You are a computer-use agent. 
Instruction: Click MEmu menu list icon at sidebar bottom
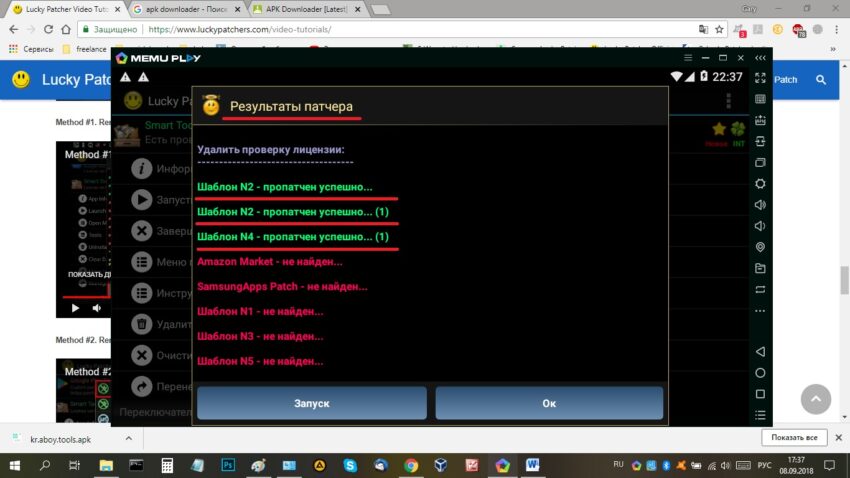coord(760,415)
